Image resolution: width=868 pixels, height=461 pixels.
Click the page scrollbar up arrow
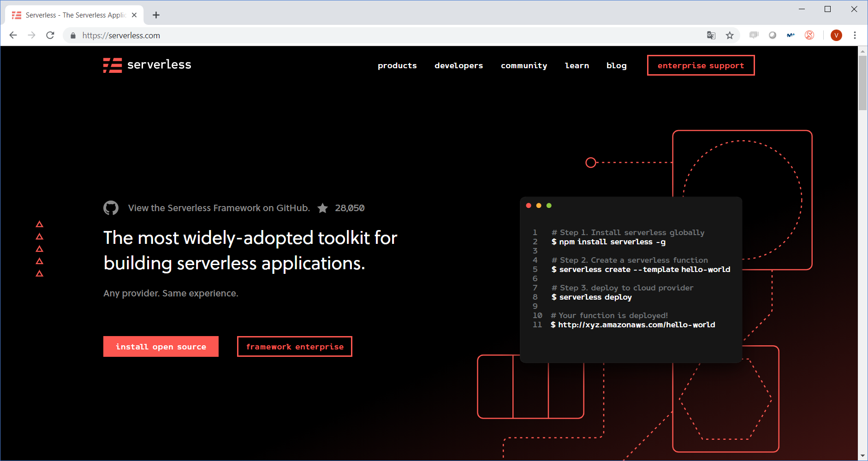click(862, 51)
